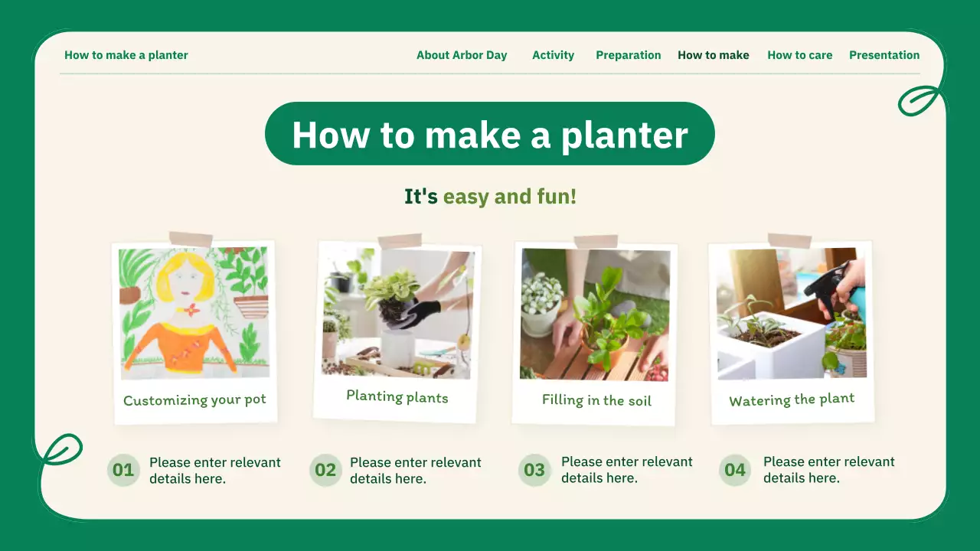This screenshot has width=980, height=551.
Task: Click the It's easy and fun subtitle
Action: click(490, 197)
